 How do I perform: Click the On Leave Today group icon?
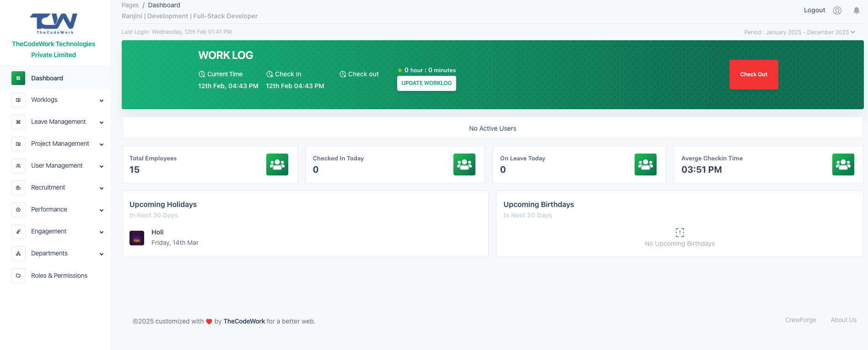pos(646,164)
